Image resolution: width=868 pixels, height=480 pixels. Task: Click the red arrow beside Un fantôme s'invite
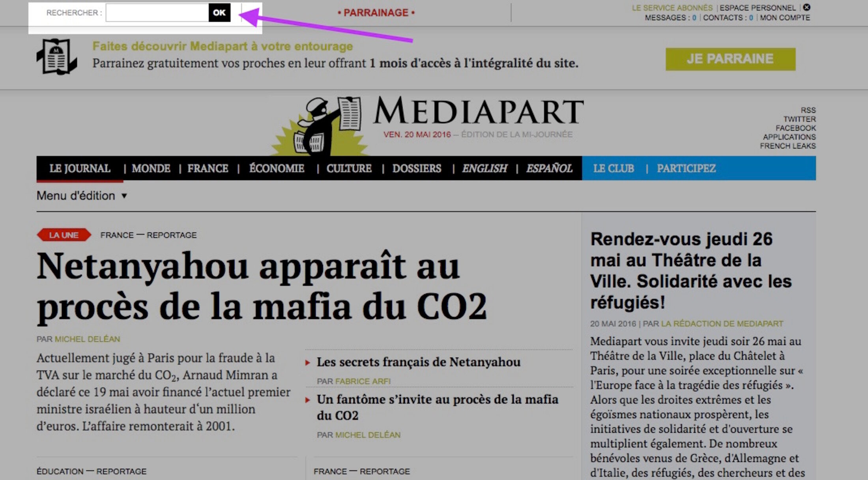307,400
